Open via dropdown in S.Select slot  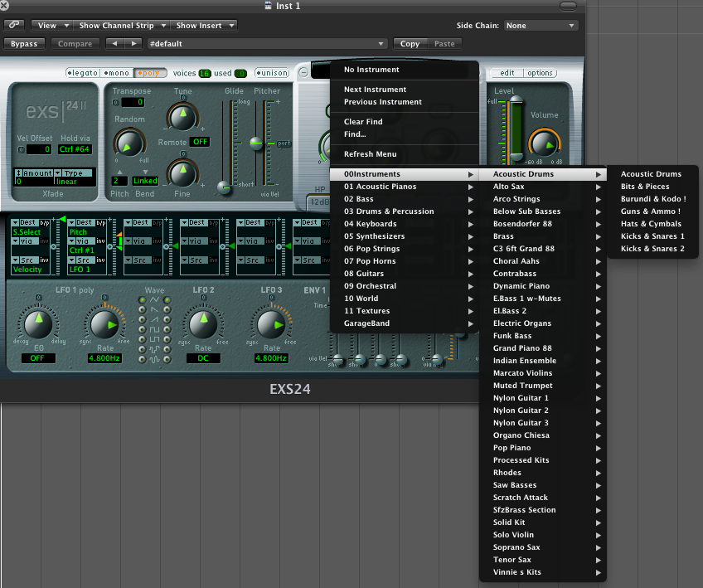pyautogui.click(x=25, y=241)
